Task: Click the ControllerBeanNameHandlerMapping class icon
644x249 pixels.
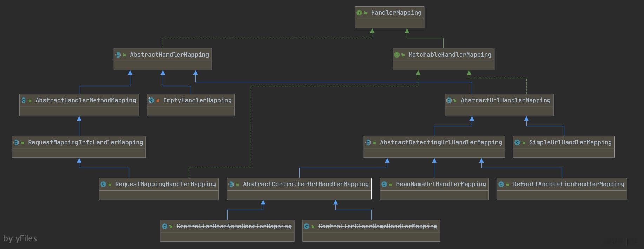Action: tap(165, 226)
